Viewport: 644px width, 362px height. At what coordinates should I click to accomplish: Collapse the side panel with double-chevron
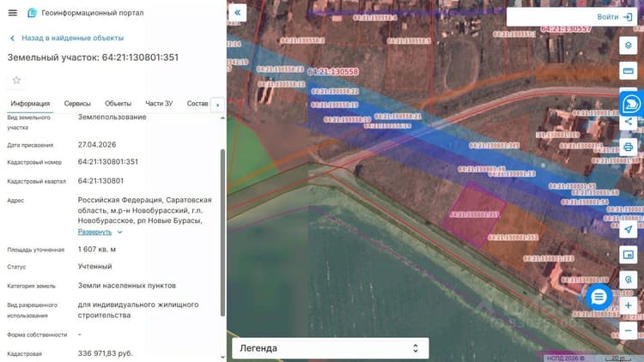tap(237, 13)
